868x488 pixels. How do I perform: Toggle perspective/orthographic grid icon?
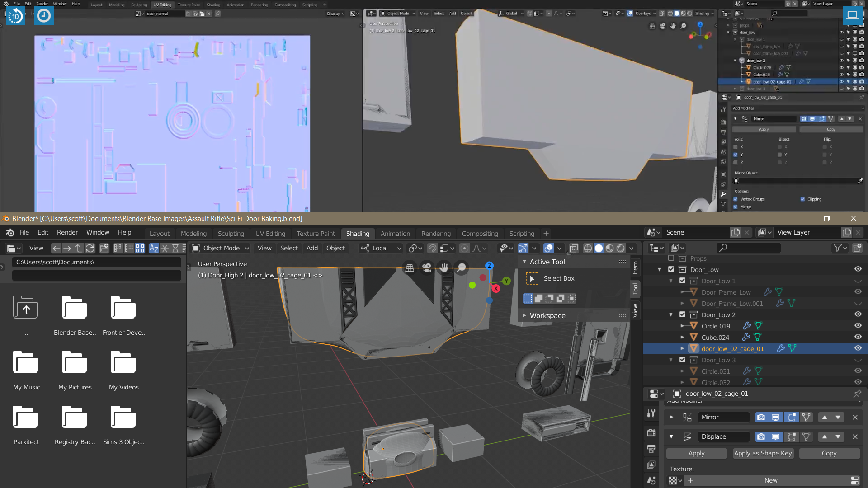(x=410, y=267)
